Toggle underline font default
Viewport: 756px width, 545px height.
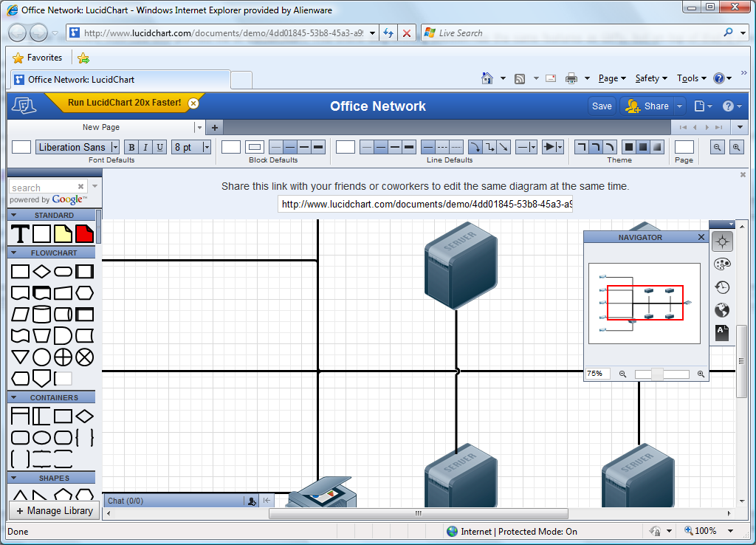(x=159, y=147)
